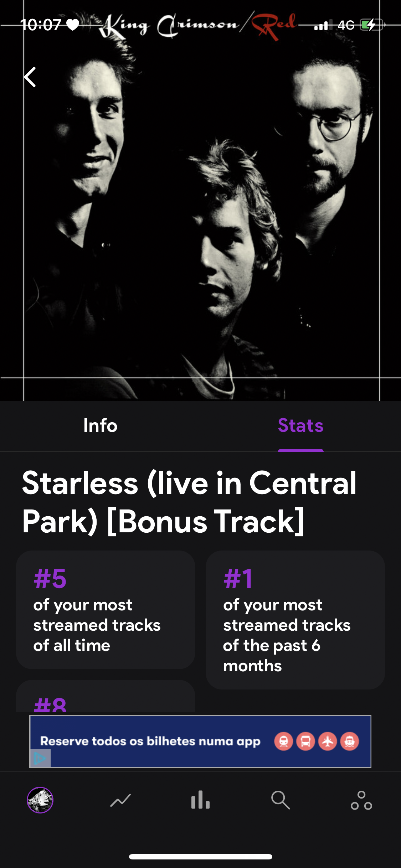Select the Stats tab

[300, 425]
